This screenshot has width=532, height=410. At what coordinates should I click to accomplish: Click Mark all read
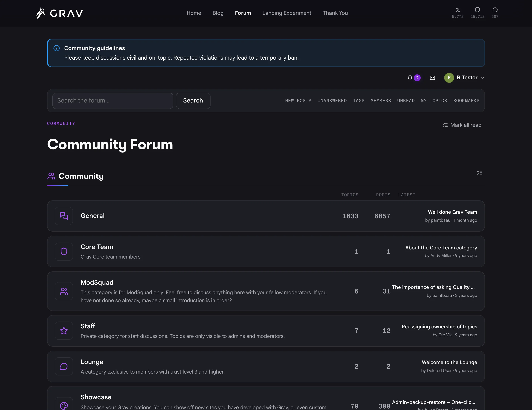coord(462,125)
